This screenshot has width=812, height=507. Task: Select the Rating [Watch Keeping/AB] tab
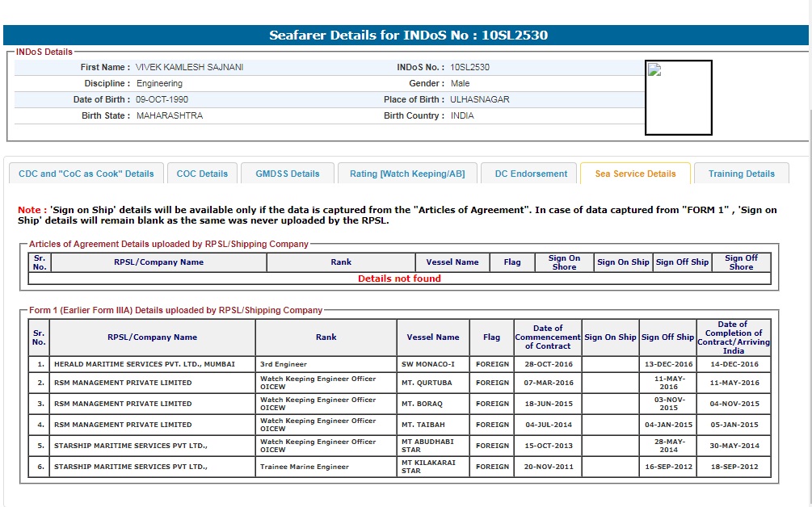406,174
